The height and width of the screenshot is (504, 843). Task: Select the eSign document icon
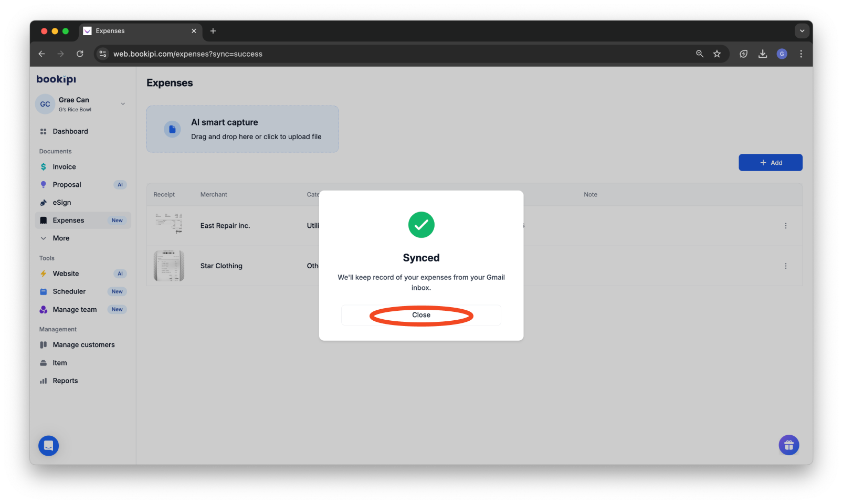tap(43, 202)
